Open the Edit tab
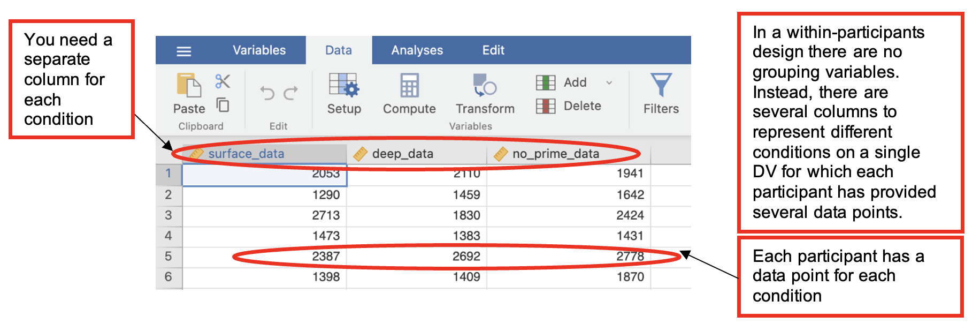 pos(493,50)
